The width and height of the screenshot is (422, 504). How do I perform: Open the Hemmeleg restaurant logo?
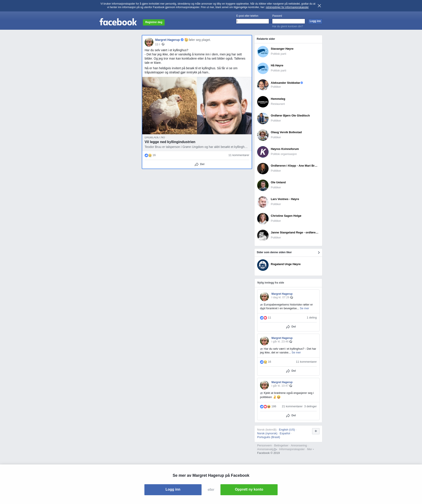point(263,102)
